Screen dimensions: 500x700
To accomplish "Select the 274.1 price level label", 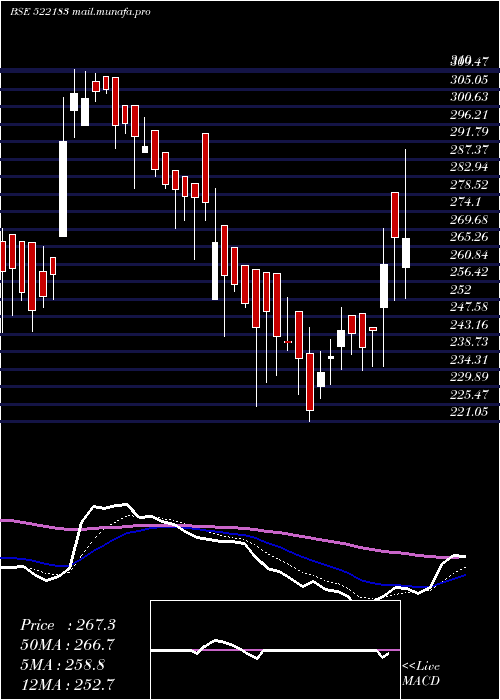I will [x=465, y=202].
